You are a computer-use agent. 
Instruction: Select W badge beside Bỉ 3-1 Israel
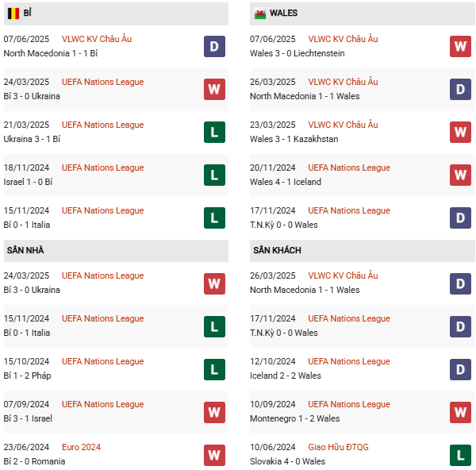pos(214,411)
